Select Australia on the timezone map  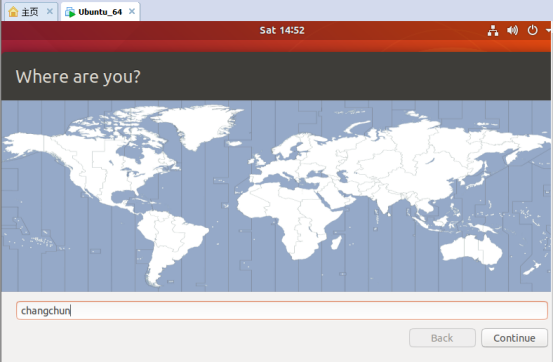tap(472, 250)
